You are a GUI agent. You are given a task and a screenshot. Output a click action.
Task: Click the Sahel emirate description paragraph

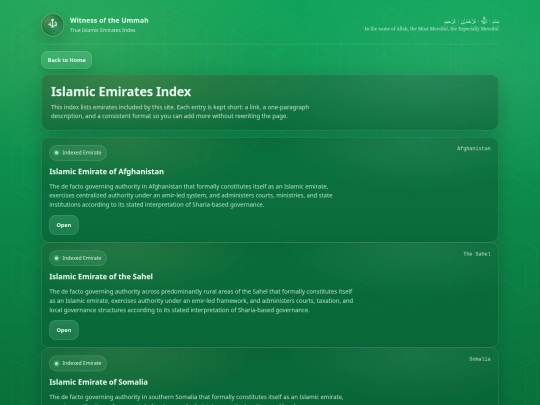point(201,301)
